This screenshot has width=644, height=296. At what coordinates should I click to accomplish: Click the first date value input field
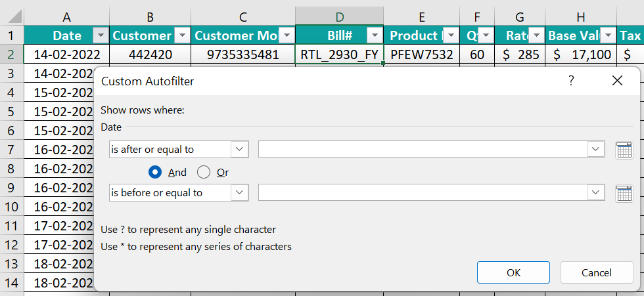pyautogui.click(x=423, y=150)
